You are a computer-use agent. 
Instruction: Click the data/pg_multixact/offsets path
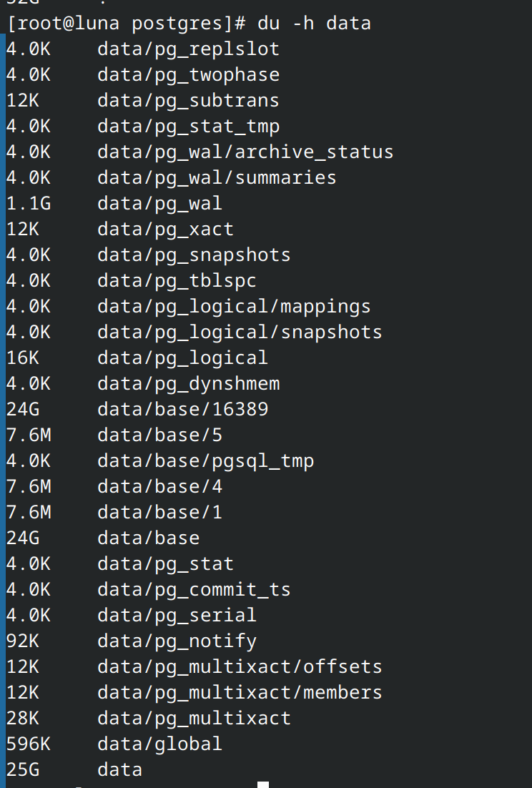point(240,666)
